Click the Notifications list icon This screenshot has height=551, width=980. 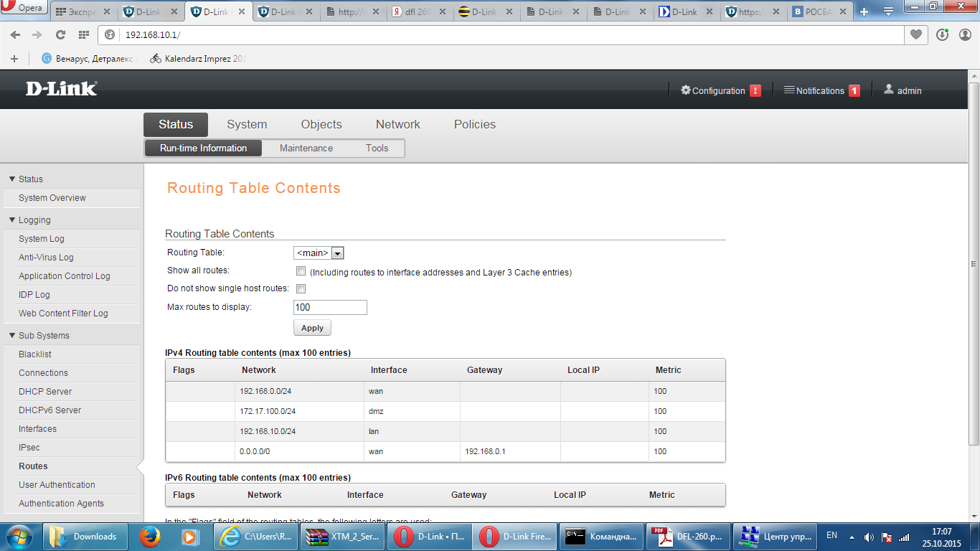pyautogui.click(x=789, y=90)
